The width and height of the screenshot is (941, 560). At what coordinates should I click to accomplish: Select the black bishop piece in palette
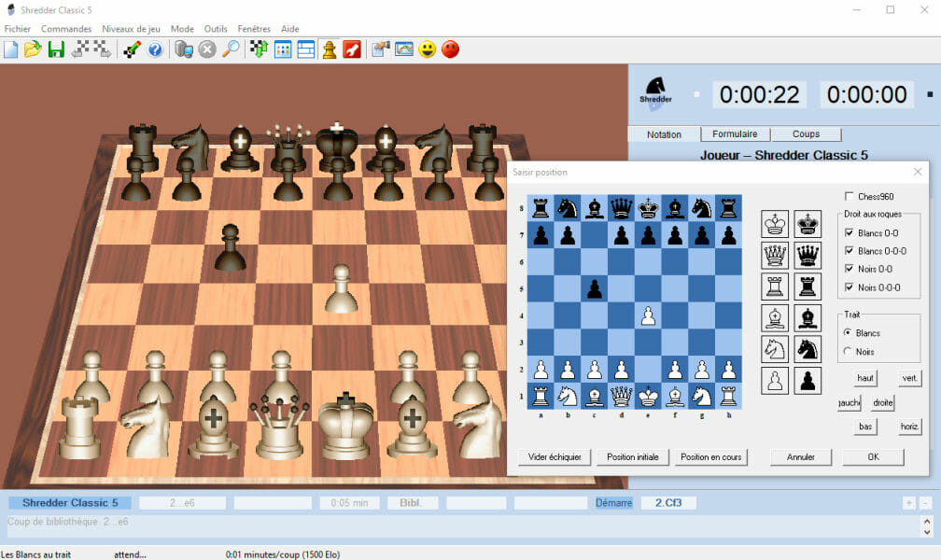808,318
